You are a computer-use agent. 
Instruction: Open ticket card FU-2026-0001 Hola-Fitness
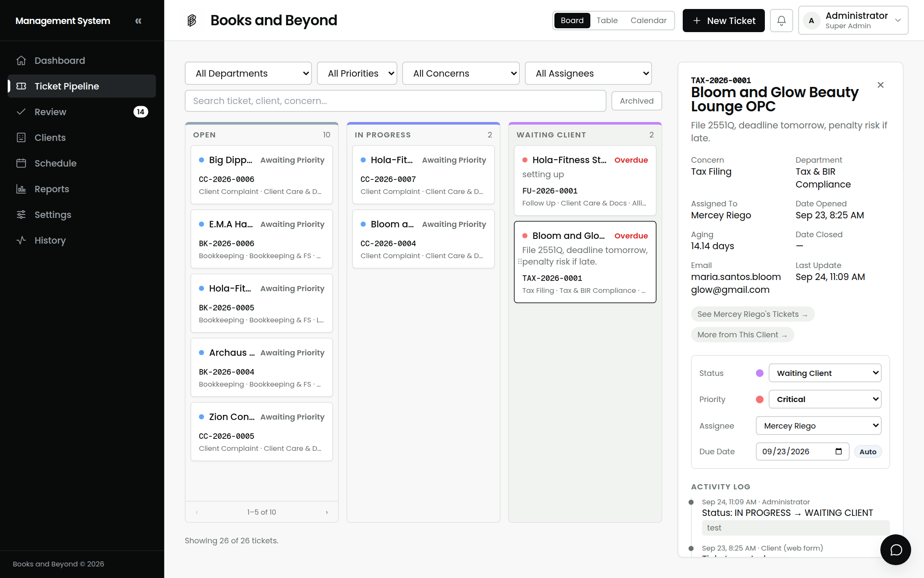[585, 180]
